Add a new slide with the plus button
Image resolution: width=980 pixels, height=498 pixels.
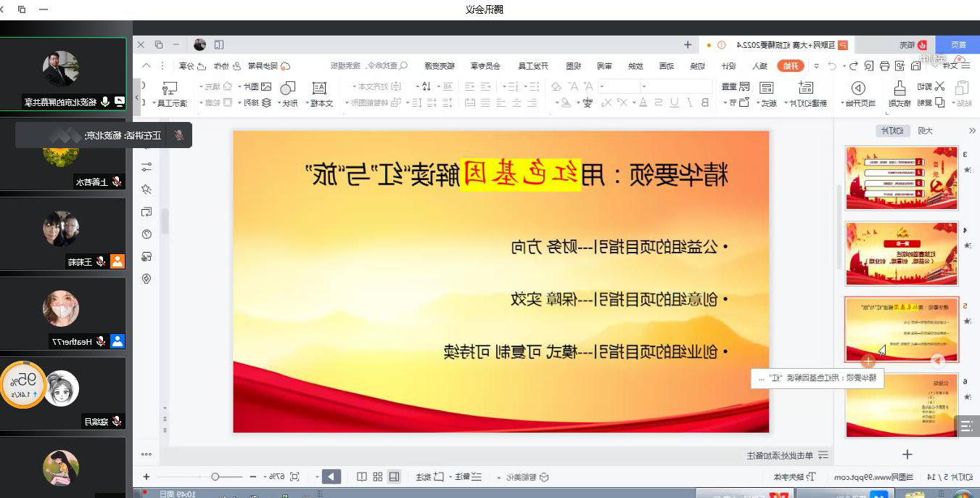pos(907,454)
